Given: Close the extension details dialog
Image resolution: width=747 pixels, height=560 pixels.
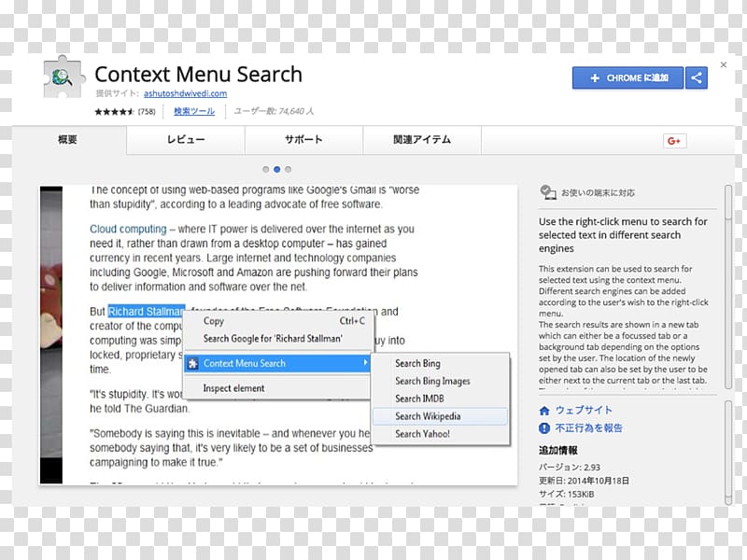Looking at the screenshot, I should pyautogui.click(x=723, y=64).
